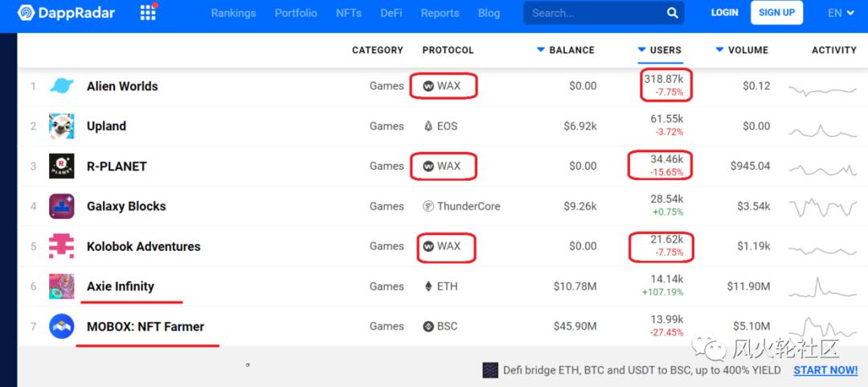Click the Axie Infinity game icon
This screenshot has height=387, width=868.
pos(62,286)
